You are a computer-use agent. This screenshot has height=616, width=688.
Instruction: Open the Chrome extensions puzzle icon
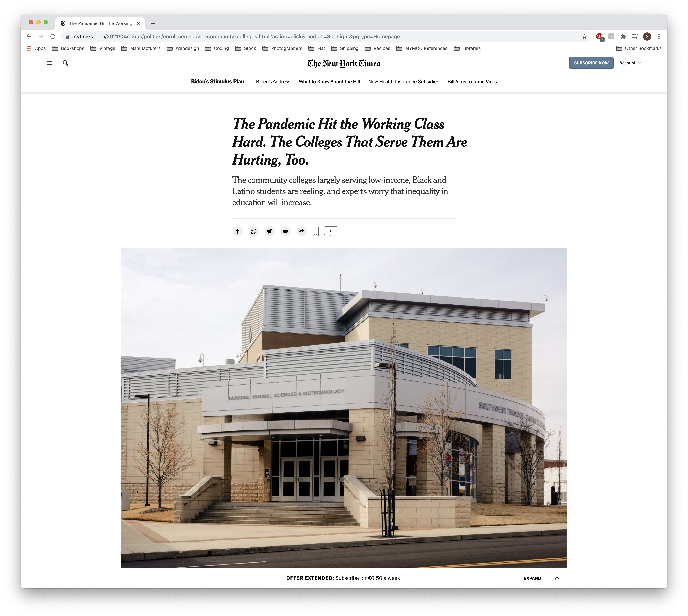click(623, 36)
